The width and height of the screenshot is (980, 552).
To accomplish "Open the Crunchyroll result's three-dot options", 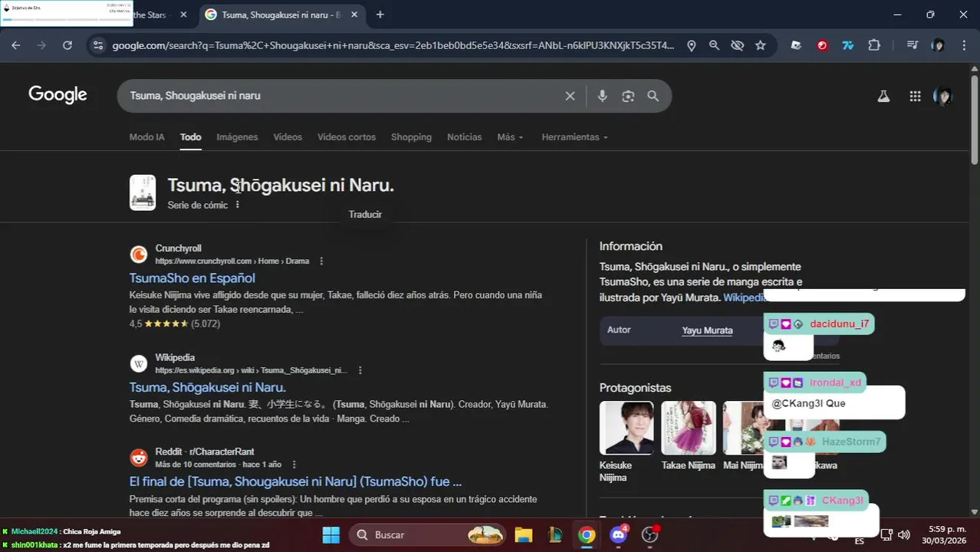I will click(321, 261).
